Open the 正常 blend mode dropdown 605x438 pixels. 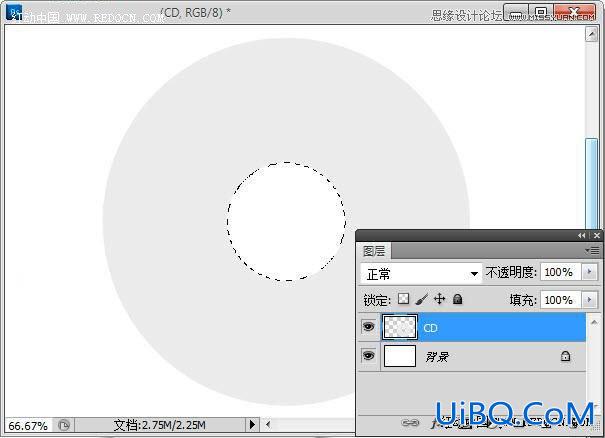tap(421, 274)
